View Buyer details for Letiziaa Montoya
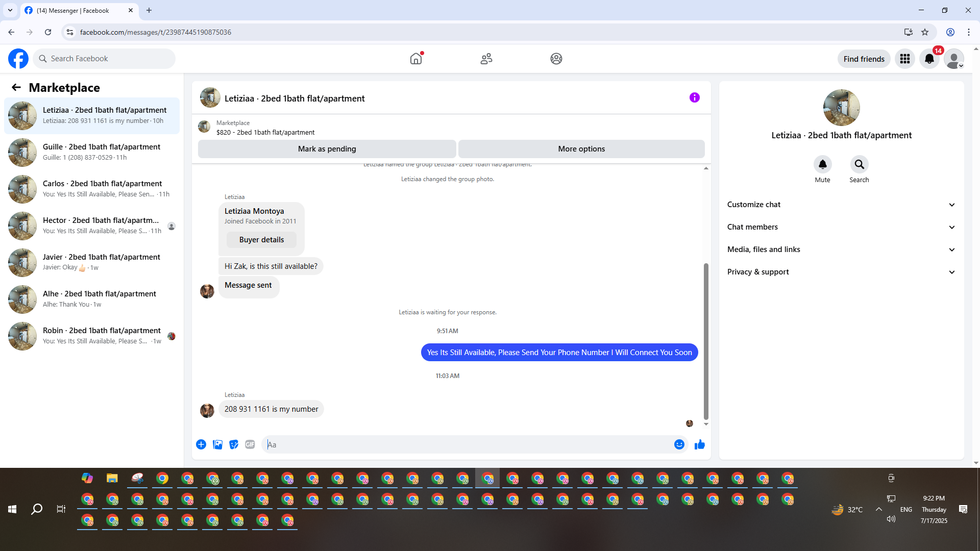Screen dimensions: 980x551 click(x=261, y=240)
